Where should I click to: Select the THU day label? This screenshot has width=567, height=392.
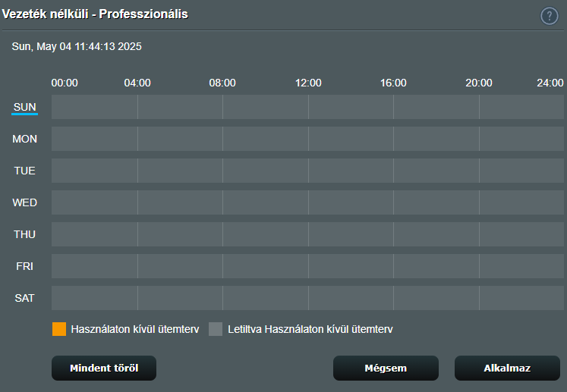(x=24, y=234)
